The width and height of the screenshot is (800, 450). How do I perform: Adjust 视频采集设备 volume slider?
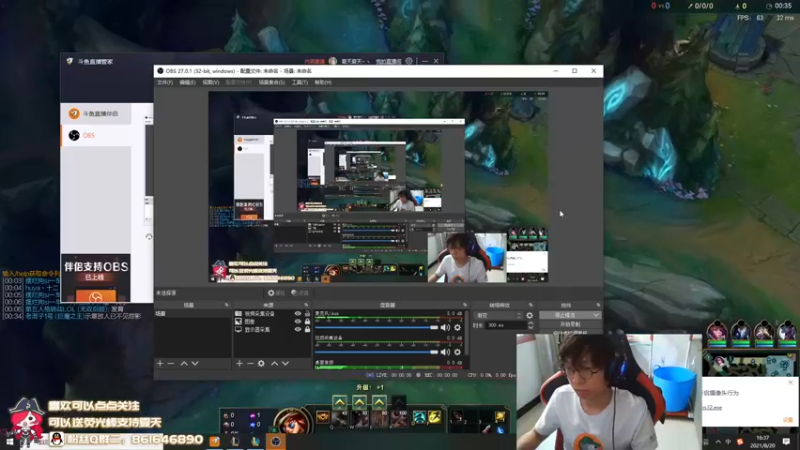point(377,352)
